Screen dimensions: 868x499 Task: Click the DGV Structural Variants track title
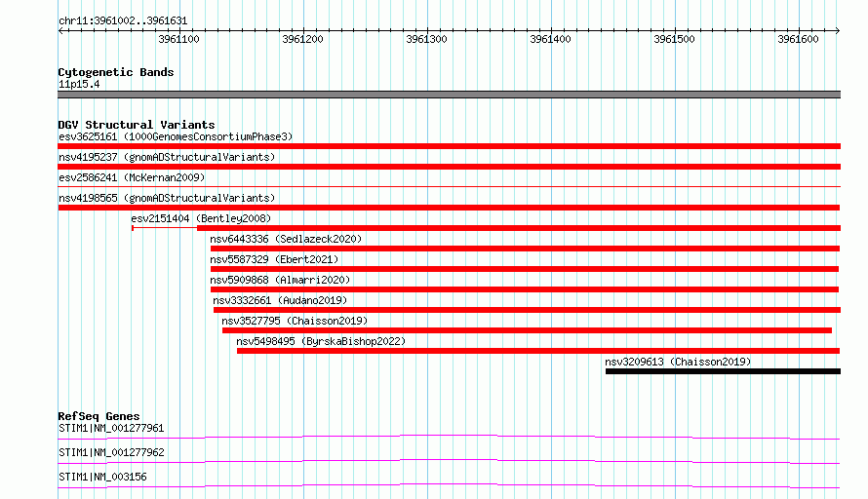[137, 125]
